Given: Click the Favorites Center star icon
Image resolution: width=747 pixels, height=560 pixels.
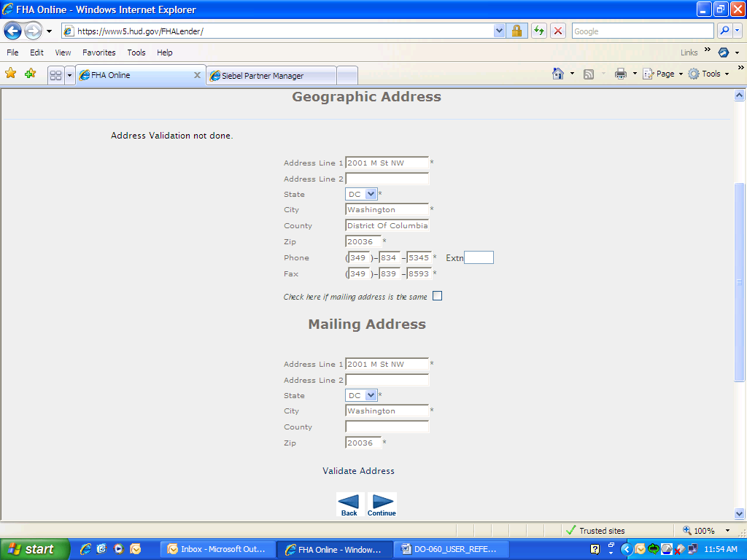Looking at the screenshot, I should (x=11, y=74).
